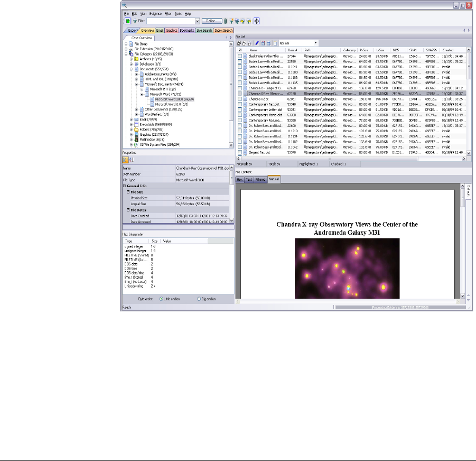The image size is (476, 461).
Task: Click the red-topped export icon in File List toolbar
Action: tap(263, 43)
